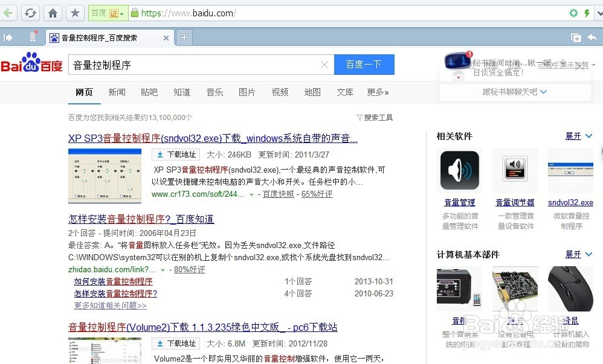The width and height of the screenshot is (603, 364).
Task: Go to the browser home page icon
Action: click(x=53, y=13)
